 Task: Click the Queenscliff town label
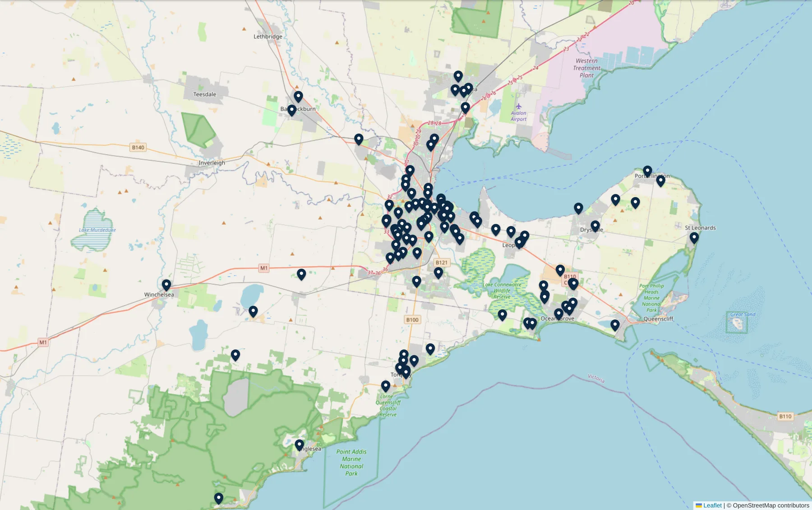[658, 319]
